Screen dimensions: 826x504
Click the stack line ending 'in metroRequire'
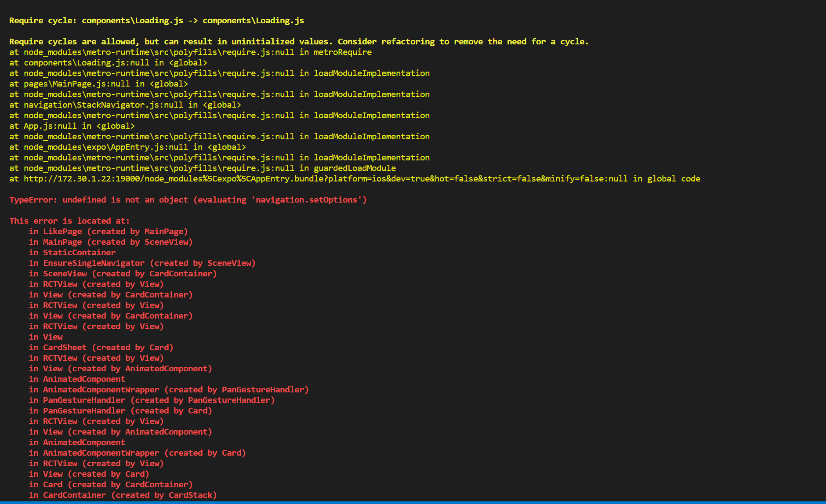tap(190, 52)
